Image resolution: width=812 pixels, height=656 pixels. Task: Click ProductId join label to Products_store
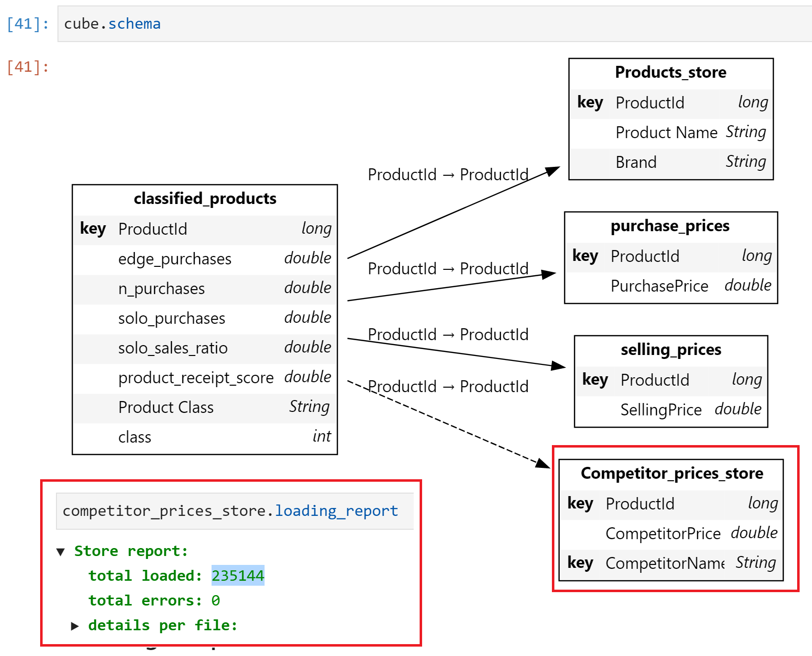point(448,174)
